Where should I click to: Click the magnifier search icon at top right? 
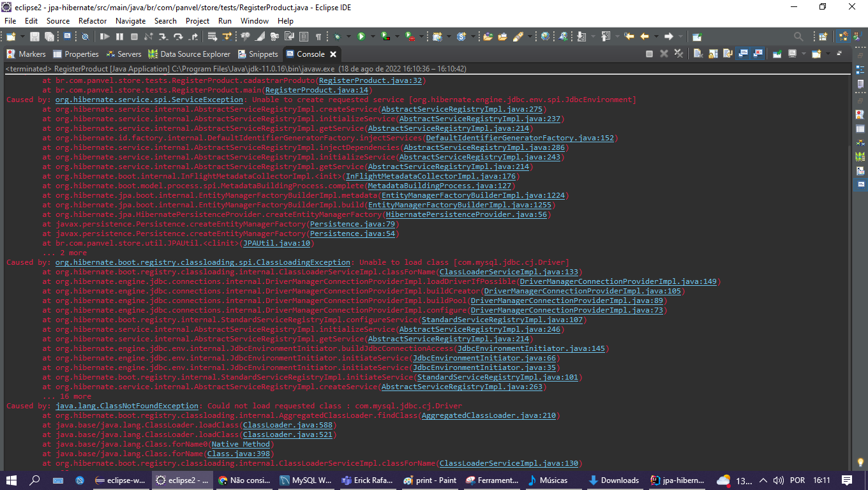coord(798,36)
